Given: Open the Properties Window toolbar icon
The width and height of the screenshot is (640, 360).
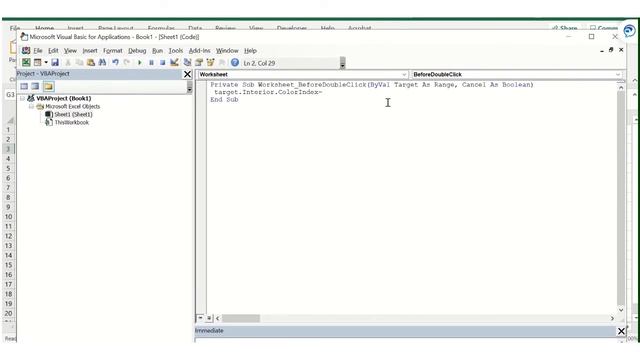Looking at the screenshot, I should [x=199, y=62].
